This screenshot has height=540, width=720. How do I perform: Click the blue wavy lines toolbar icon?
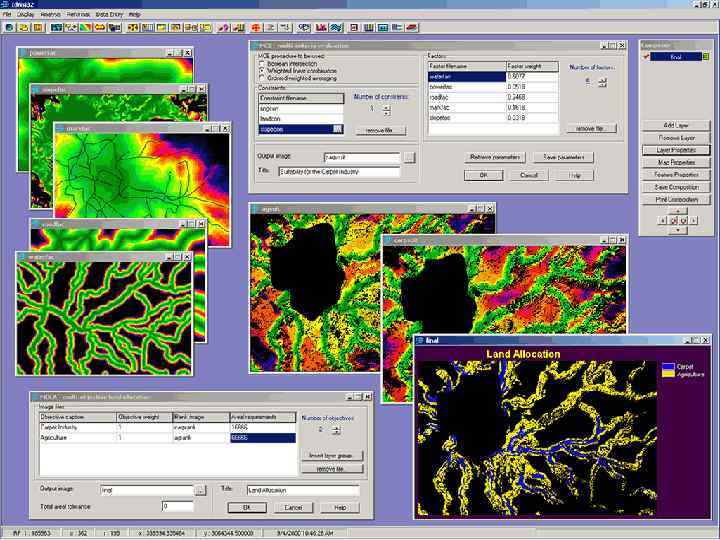336,28
